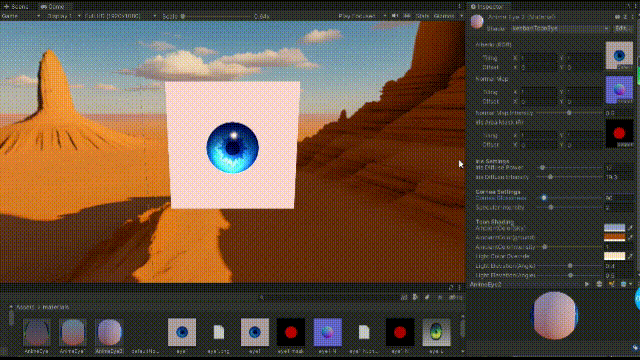Adjust the Game view Scale slider
Image resolution: width=640 pixels, height=360 pixels.
point(216,16)
